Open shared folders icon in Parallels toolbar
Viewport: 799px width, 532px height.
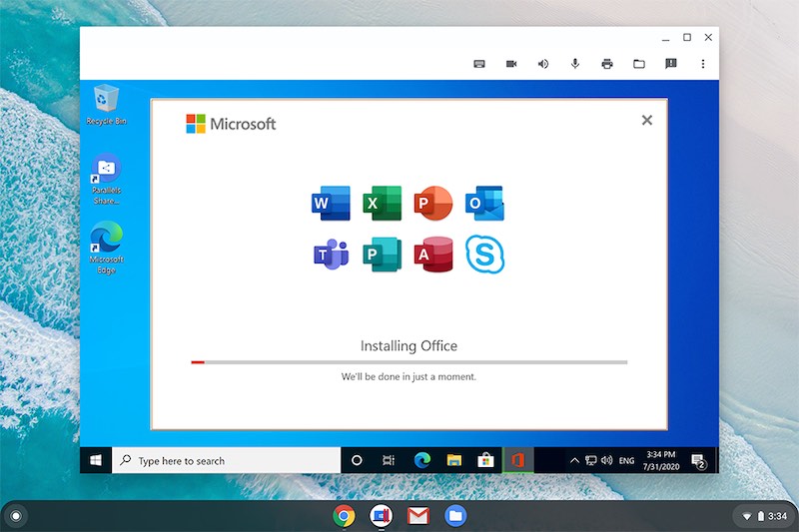pos(639,64)
